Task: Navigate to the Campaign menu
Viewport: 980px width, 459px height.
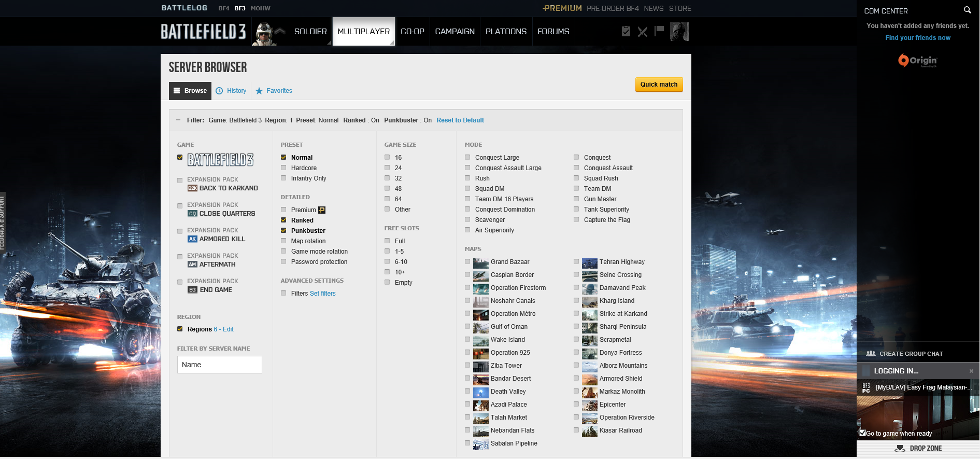Action: click(x=455, y=32)
